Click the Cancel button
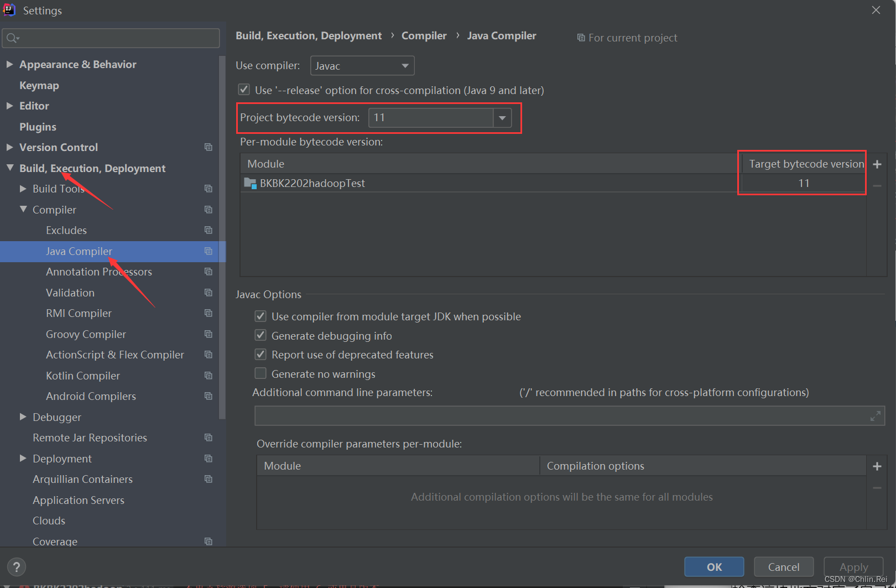Image resolution: width=896 pixels, height=588 pixels. pos(784,567)
